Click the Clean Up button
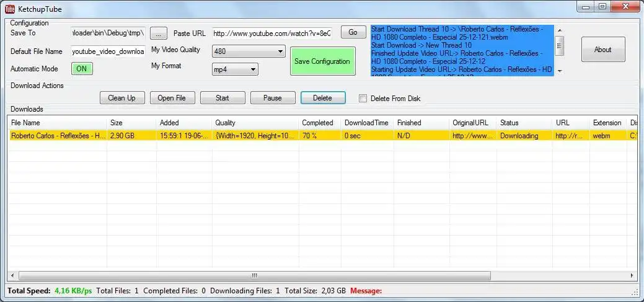 point(122,98)
